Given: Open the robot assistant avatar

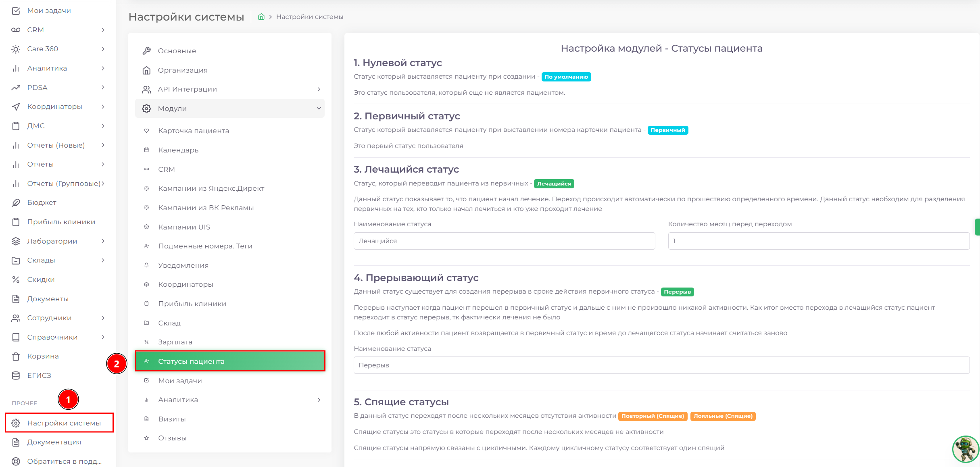Looking at the screenshot, I should (965, 449).
